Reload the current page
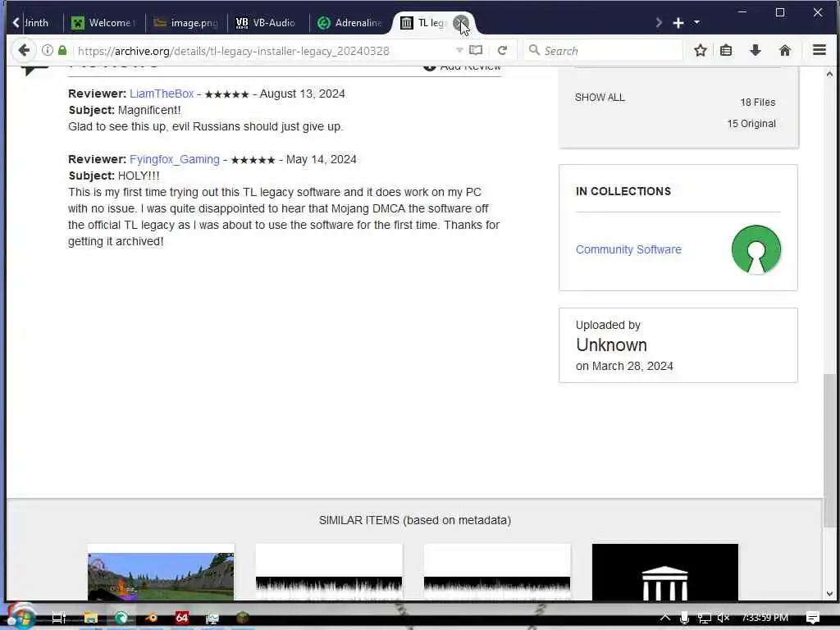The width and height of the screenshot is (840, 630). (x=502, y=50)
